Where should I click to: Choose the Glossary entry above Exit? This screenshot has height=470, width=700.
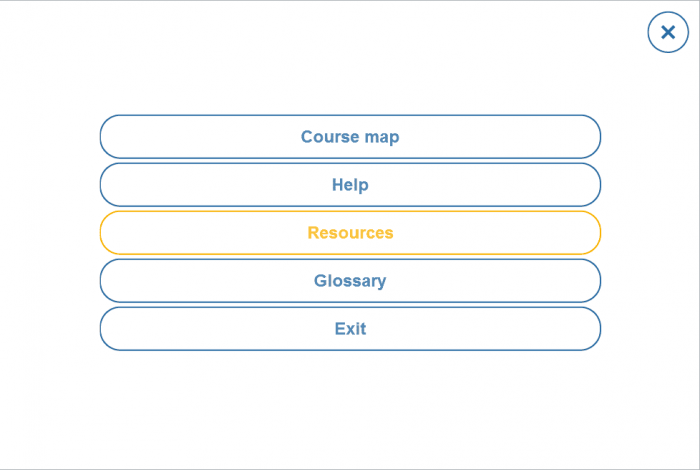pos(350,281)
